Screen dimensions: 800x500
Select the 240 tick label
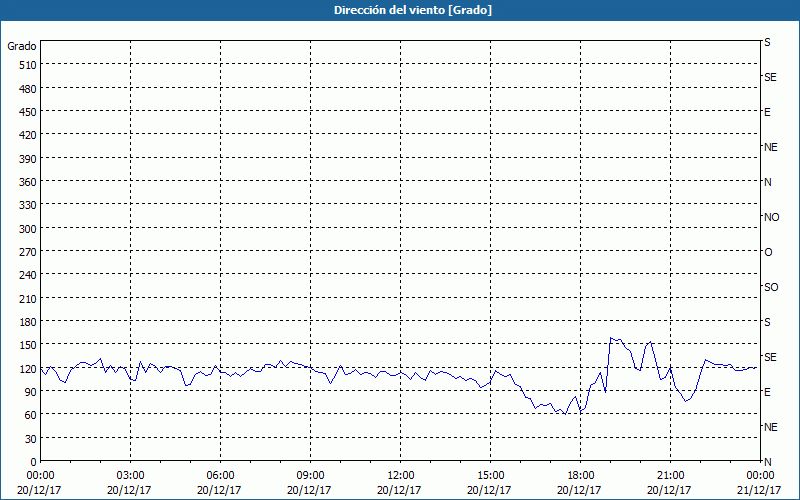pos(28,276)
